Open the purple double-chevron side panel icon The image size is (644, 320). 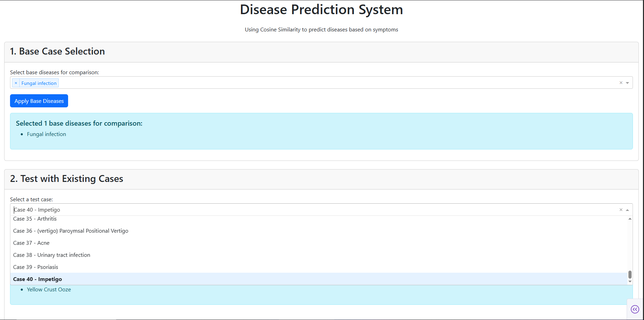pyautogui.click(x=635, y=309)
